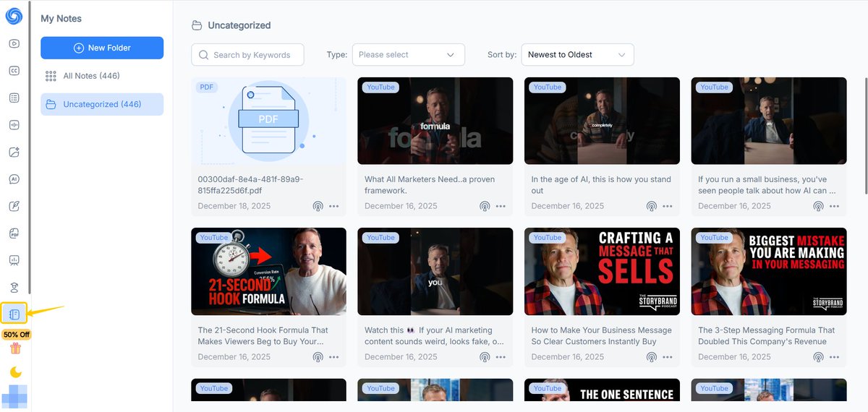Open more options on 'In the age of AI' card
The width and height of the screenshot is (868, 412).
(667, 206)
